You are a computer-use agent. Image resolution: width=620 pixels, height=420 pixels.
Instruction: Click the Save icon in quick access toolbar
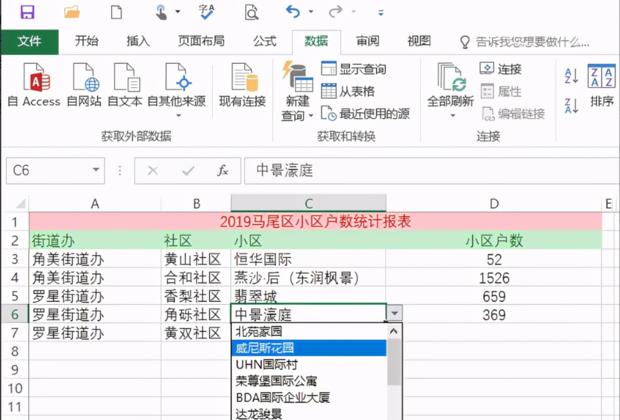pos(27,13)
